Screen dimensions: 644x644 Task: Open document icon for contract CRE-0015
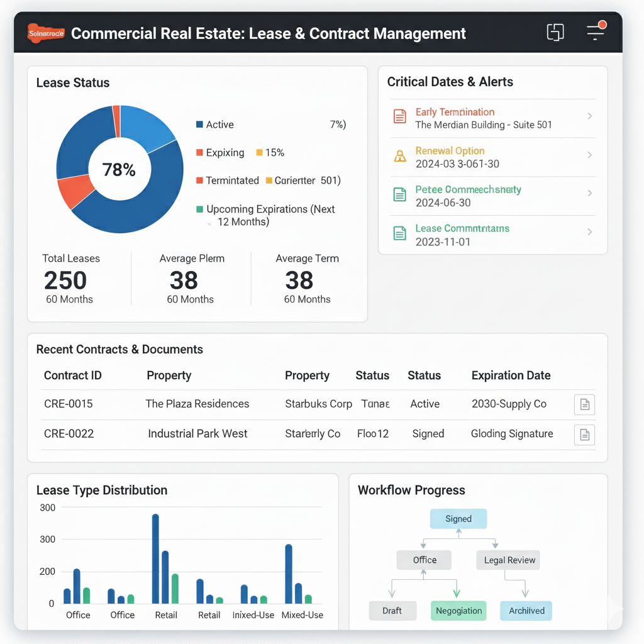coord(584,404)
